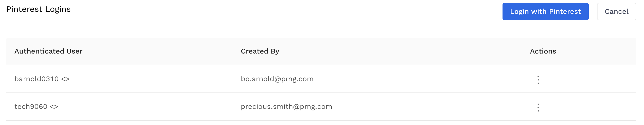The image size is (644, 125).
Task: Select the barnold0310 authenticated user name
Action: [x=36, y=79]
